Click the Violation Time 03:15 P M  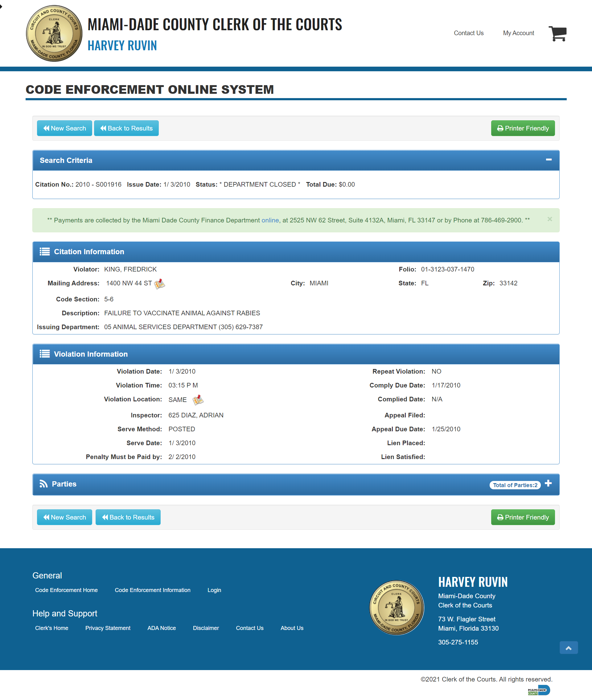tap(183, 385)
